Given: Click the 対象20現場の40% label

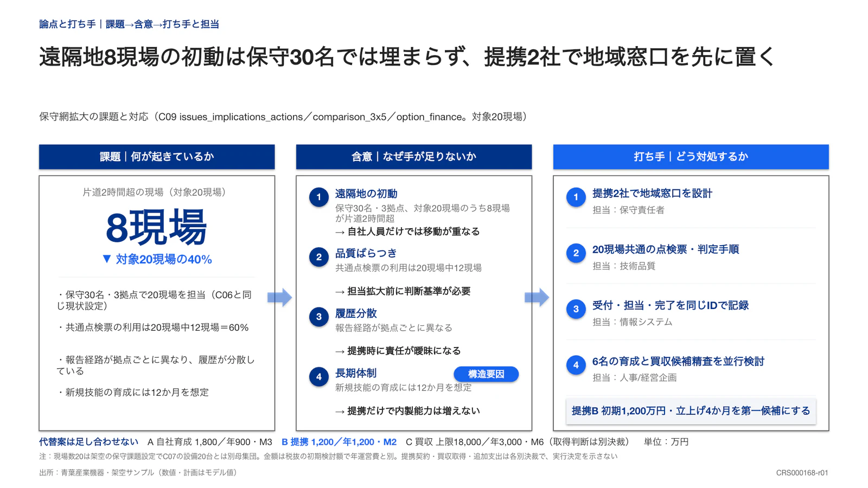Looking at the screenshot, I should pyautogui.click(x=164, y=259).
